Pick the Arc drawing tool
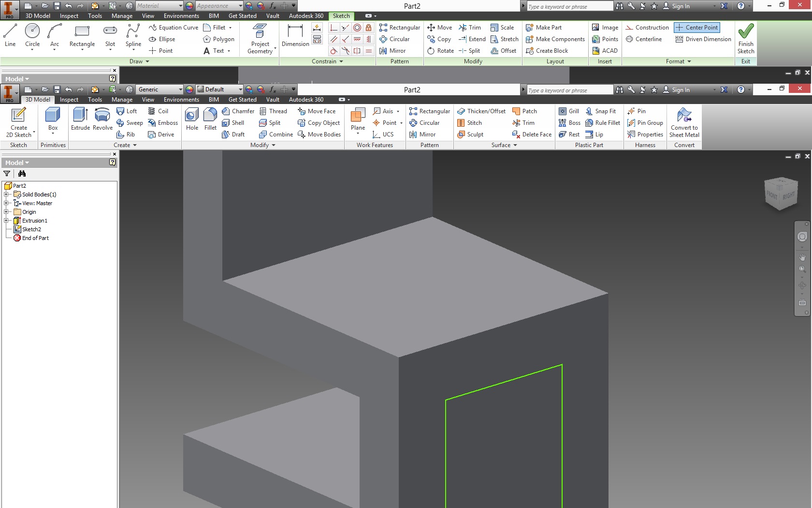This screenshot has height=508, width=812. click(55, 36)
